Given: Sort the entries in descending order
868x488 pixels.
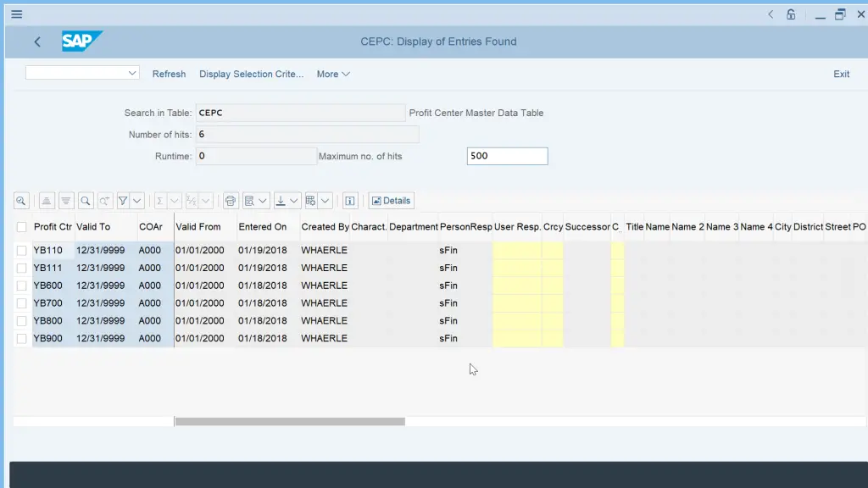Looking at the screenshot, I should pos(65,200).
